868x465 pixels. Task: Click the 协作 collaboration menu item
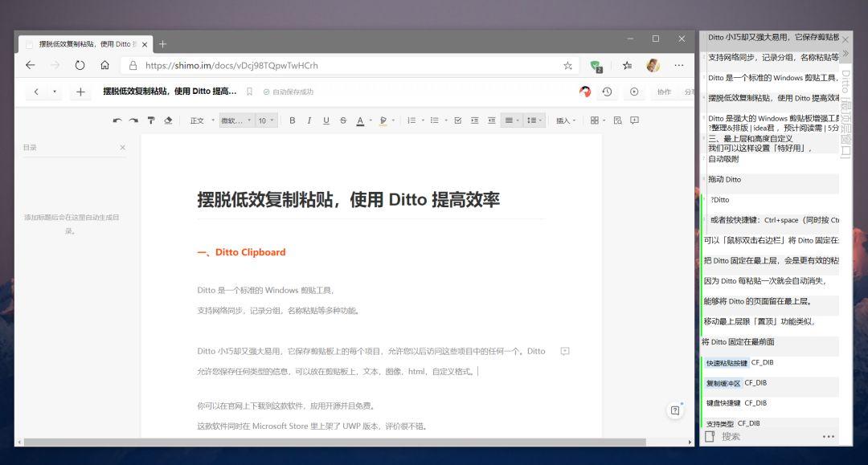pyautogui.click(x=663, y=92)
